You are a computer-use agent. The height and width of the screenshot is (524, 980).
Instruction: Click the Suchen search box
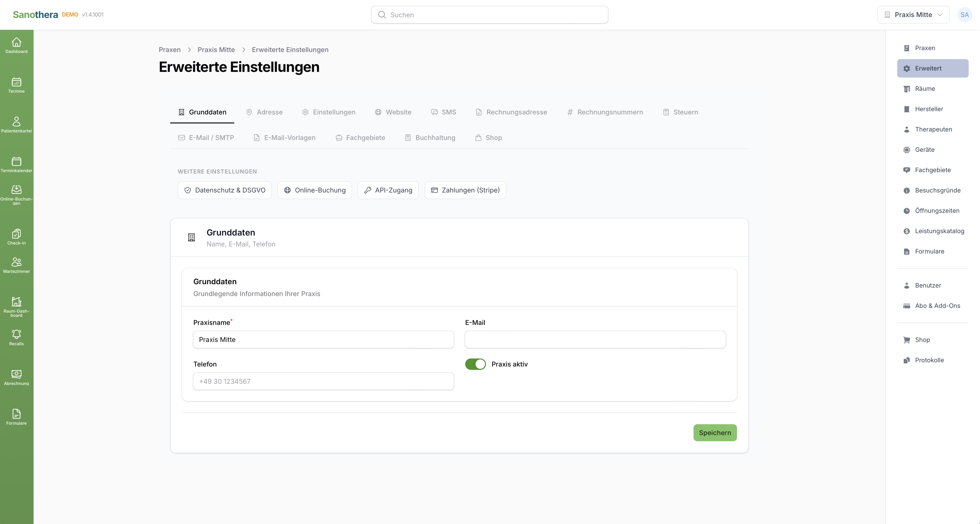coord(490,15)
